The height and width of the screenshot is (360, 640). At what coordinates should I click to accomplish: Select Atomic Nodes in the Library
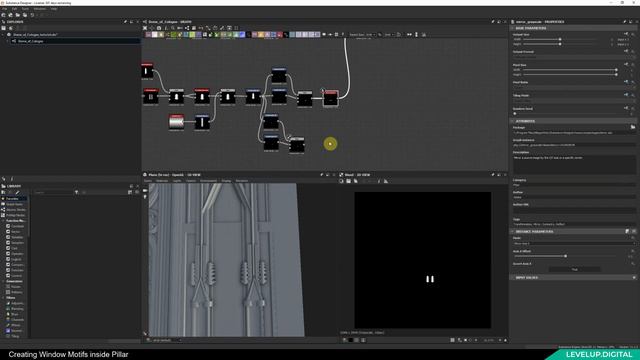(x=13, y=209)
